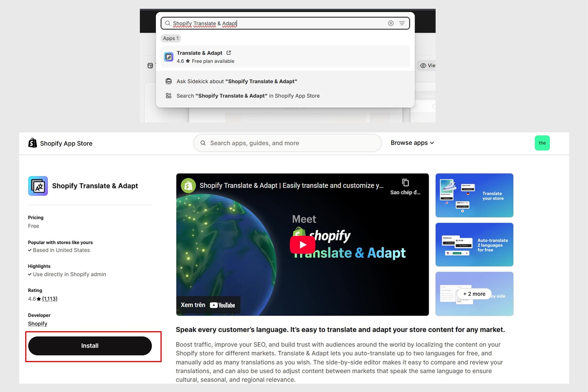Click the Shopify Translate & Adapt heading

point(95,186)
